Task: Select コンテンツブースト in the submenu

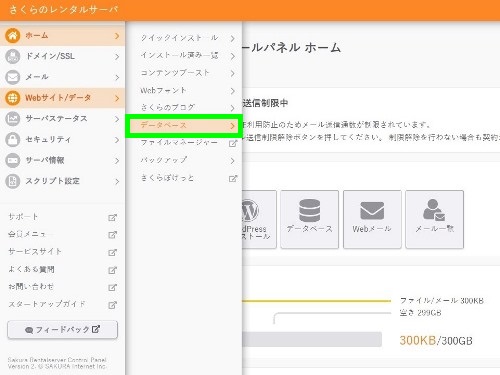Action: pyautogui.click(x=175, y=73)
